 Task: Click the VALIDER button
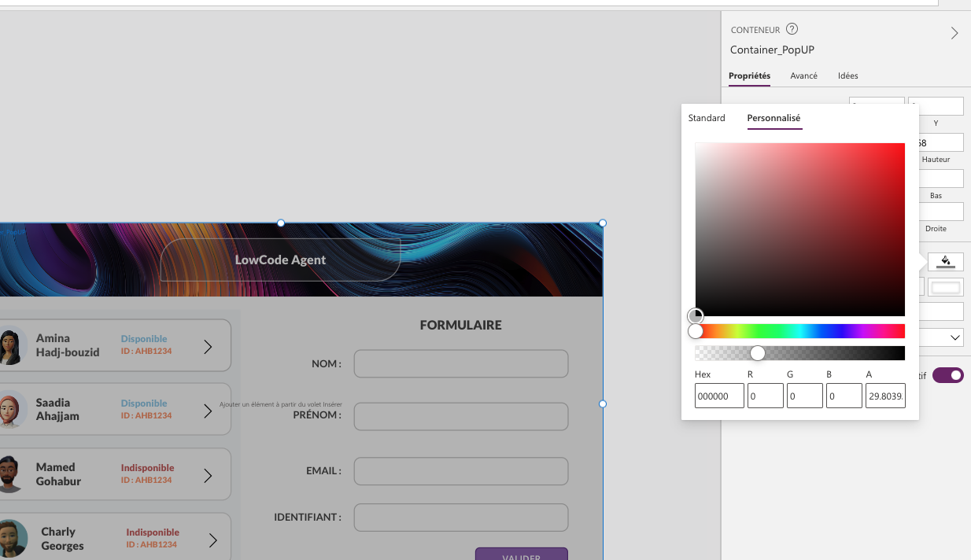[x=521, y=554]
